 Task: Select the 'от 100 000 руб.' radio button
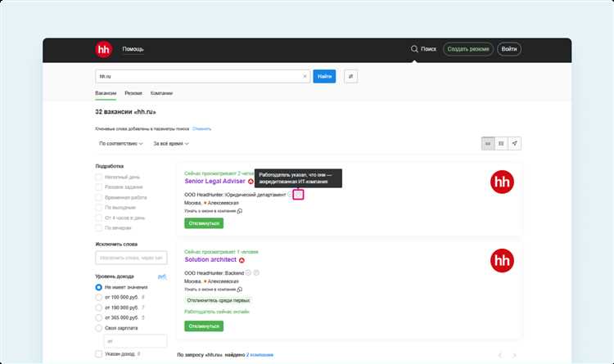[99, 298]
